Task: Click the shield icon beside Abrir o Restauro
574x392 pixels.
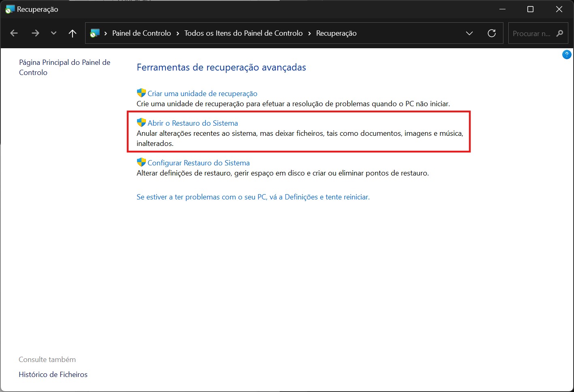Action: pyautogui.click(x=141, y=123)
